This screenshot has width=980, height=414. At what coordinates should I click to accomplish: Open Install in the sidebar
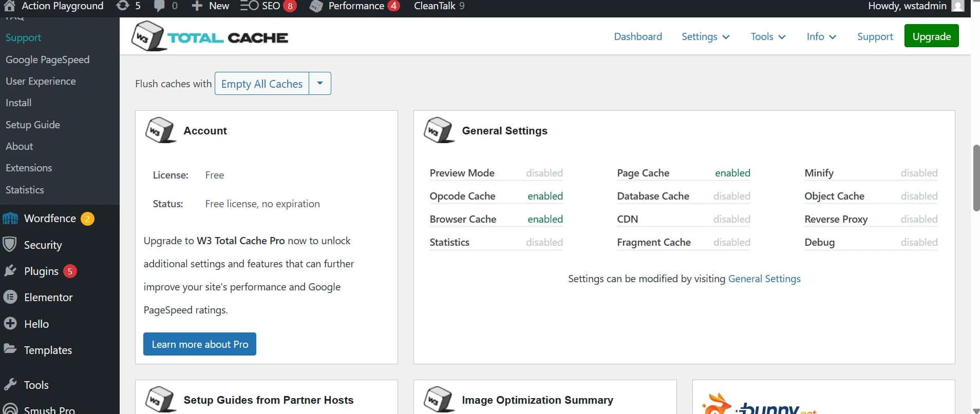[x=18, y=103]
